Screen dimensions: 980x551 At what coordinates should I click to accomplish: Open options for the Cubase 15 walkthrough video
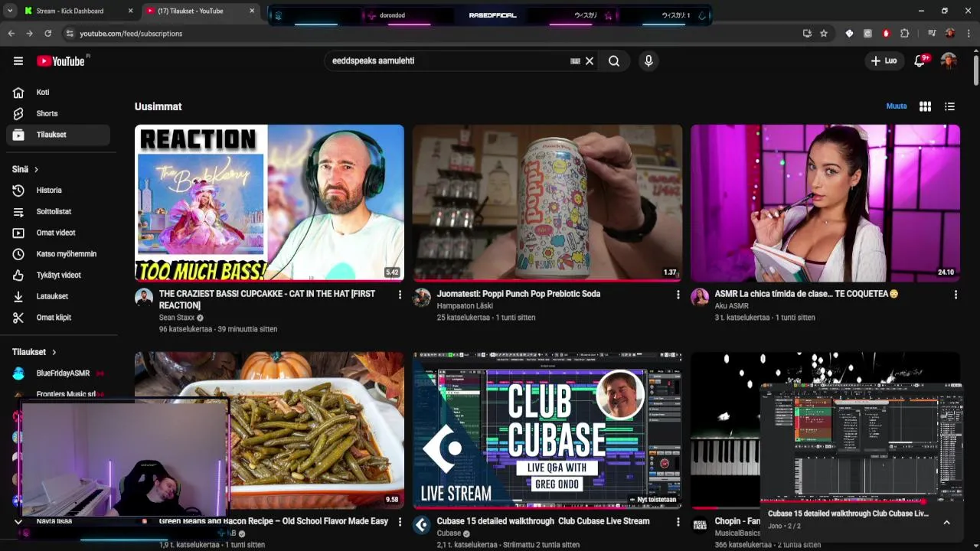pyautogui.click(x=678, y=522)
